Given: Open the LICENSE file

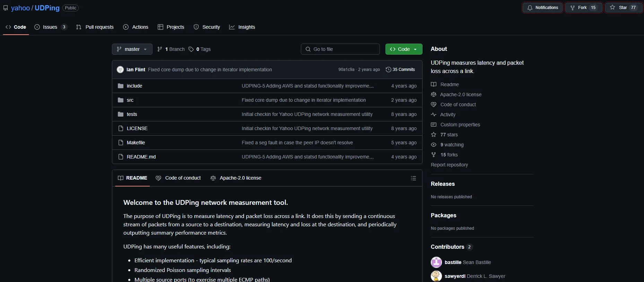Looking at the screenshot, I should point(137,128).
